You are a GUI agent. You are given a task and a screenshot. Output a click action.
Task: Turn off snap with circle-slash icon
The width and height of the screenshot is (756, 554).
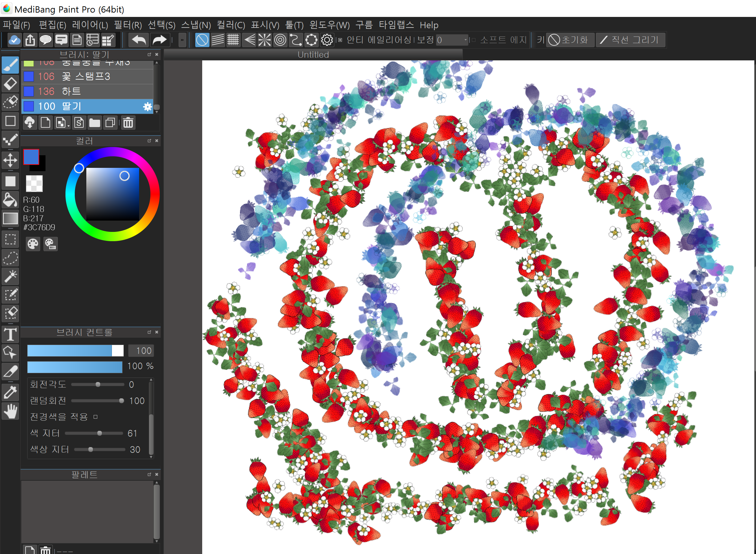click(202, 40)
